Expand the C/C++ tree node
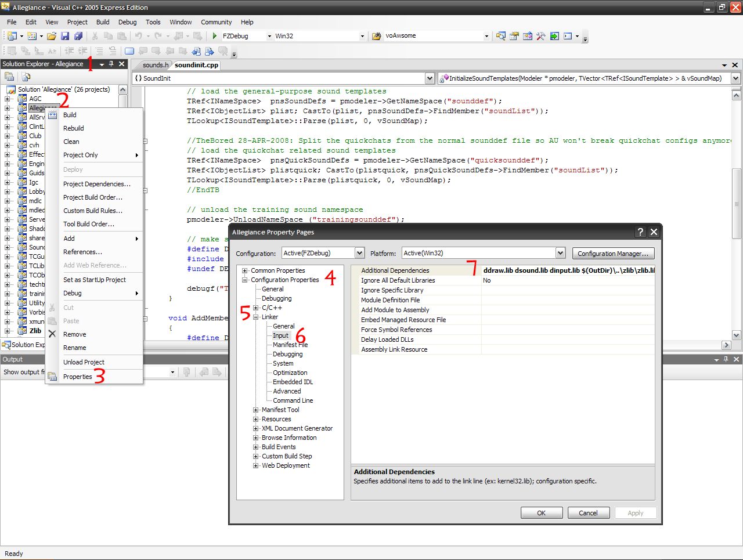Viewport: 743px width, 560px height. (256, 308)
